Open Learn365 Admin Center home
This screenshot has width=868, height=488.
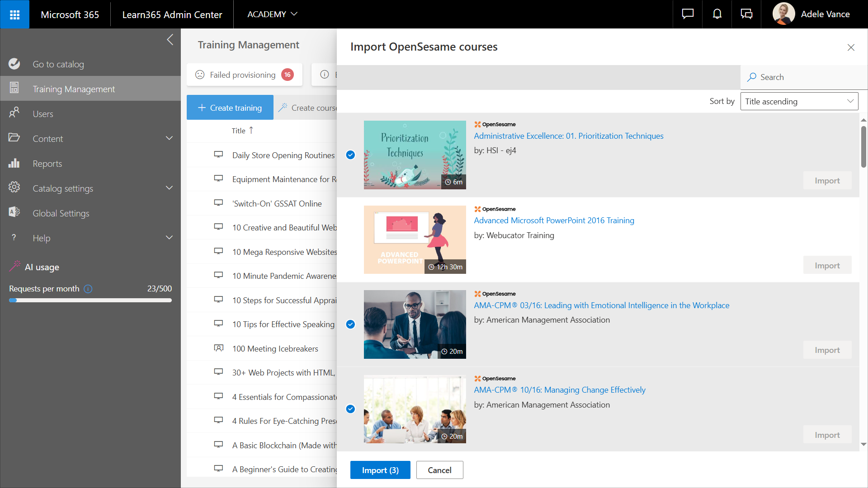[x=172, y=14]
